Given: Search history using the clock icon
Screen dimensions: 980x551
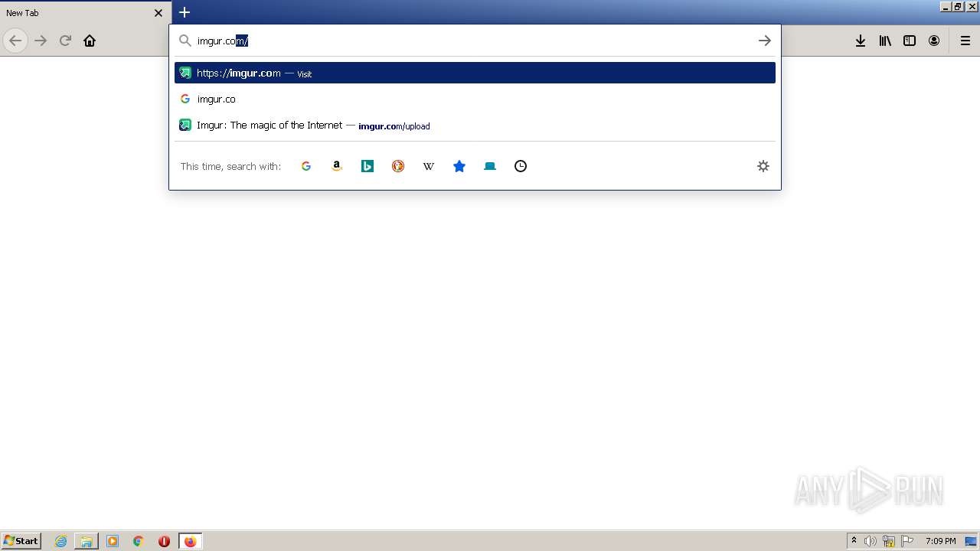Looking at the screenshot, I should click(x=521, y=166).
